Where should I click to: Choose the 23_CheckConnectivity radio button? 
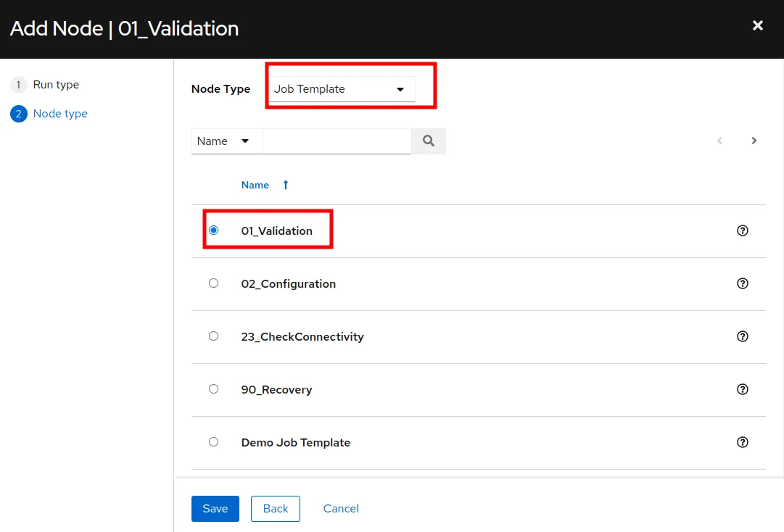point(213,336)
